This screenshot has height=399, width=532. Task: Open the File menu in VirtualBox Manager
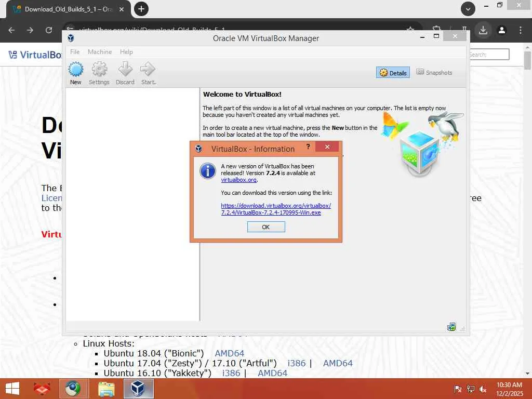(75, 52)
